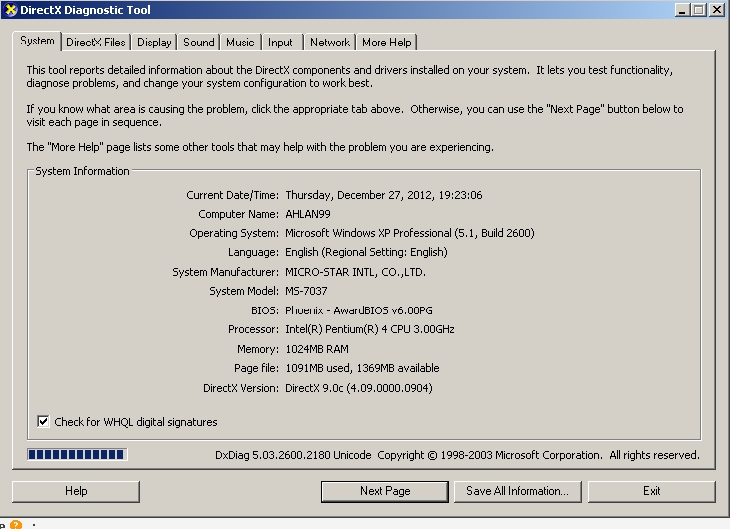Click the Next Page button
This screenshot has width=730, height=529.
385,491
